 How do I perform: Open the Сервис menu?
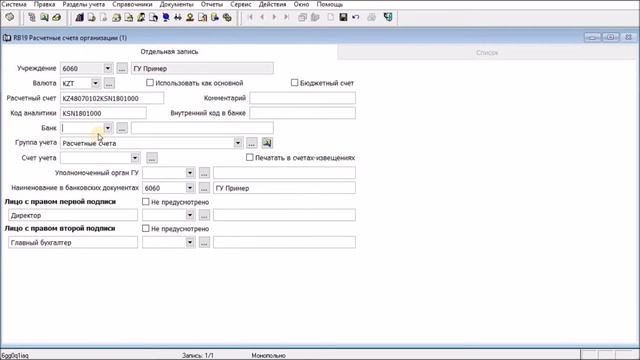241,4
